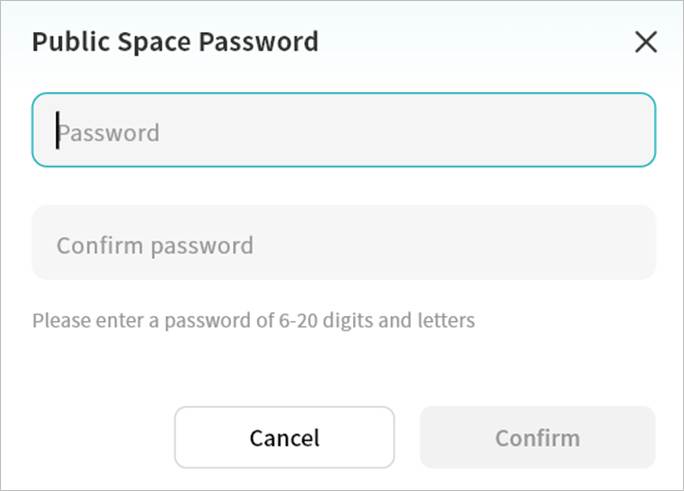
Task: Click the X icon beside the title
Action: click(x=646, y=42)
